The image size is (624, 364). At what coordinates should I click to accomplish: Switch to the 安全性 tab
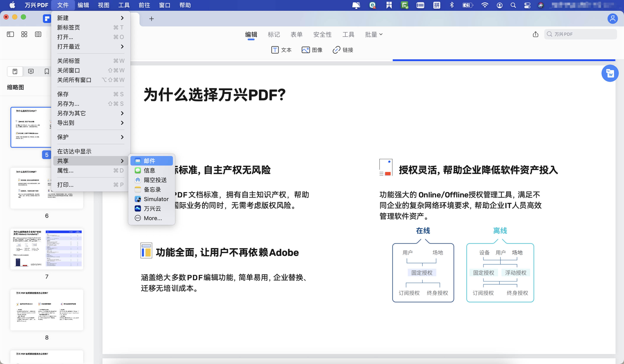coord(322,34)
